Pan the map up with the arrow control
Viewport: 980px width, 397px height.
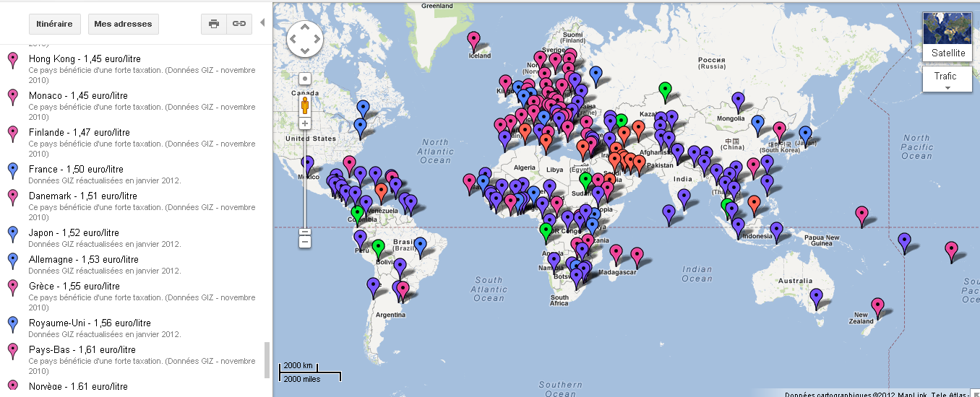[305, 27]
